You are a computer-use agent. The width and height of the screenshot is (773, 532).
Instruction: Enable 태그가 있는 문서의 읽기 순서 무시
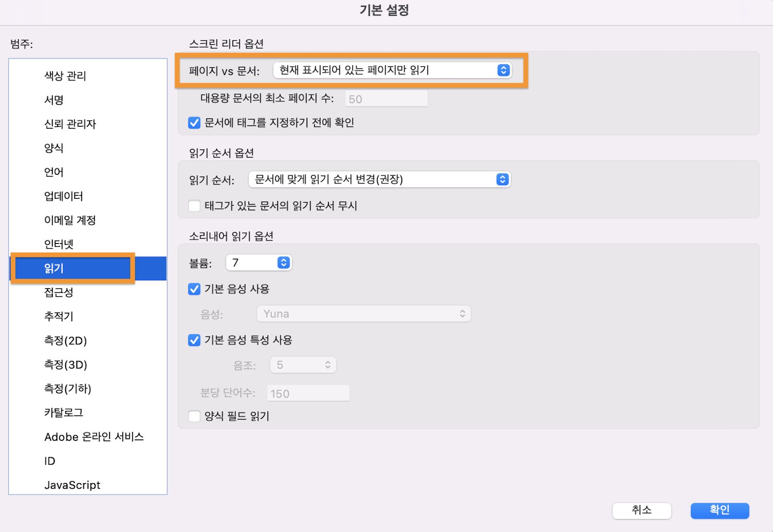pos(194,206)
